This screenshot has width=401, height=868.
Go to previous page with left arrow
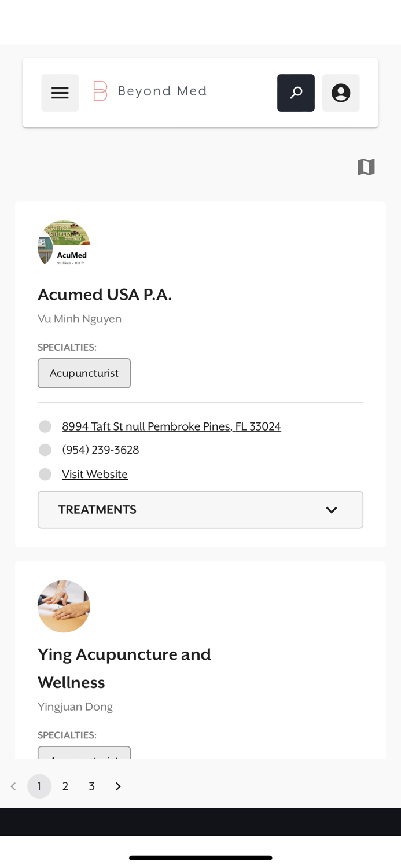click(x=13, y=786)
